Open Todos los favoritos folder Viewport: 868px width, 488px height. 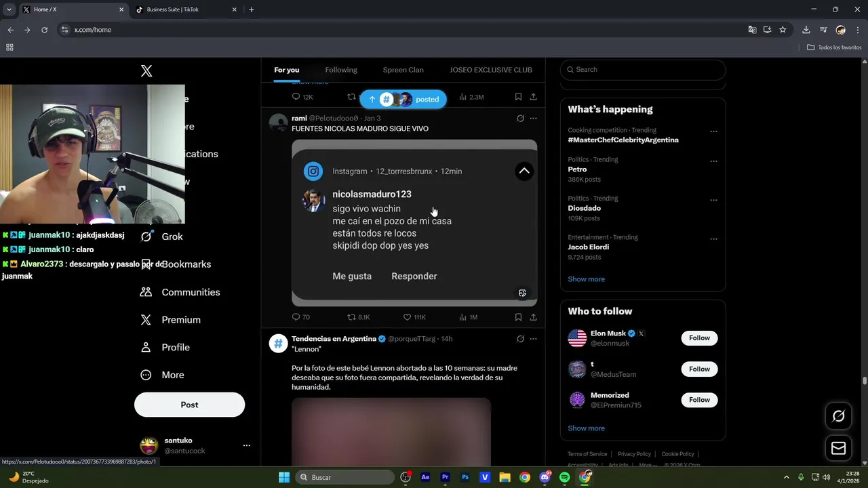click(834, 47)
